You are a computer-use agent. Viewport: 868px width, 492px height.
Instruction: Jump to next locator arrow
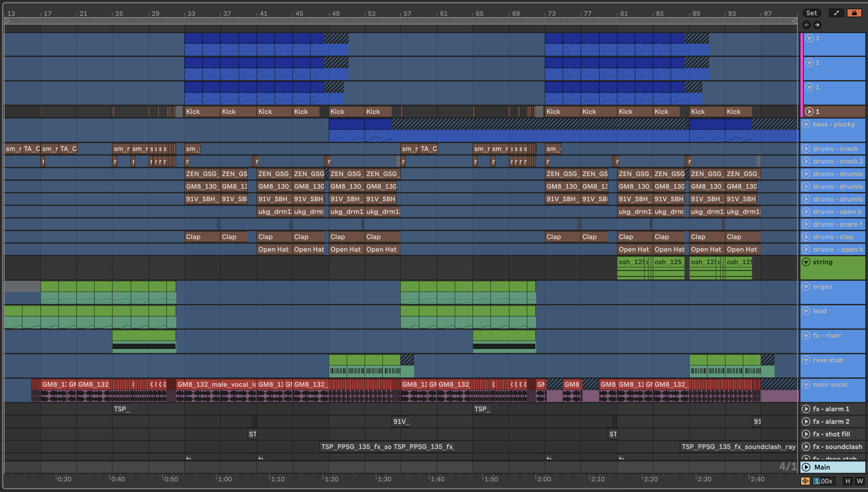pyautogui.click(x=817, y=25)
